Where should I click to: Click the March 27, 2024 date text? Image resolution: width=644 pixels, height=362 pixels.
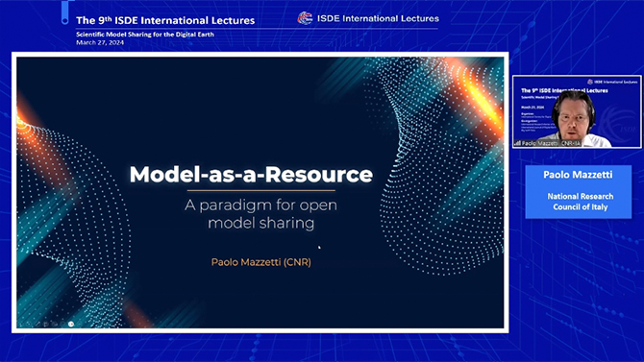[x=100, y=42]
